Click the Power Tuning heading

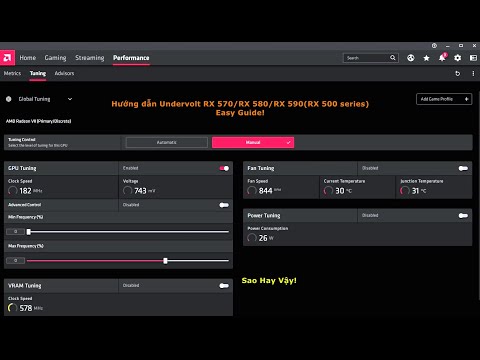point(264,216)
